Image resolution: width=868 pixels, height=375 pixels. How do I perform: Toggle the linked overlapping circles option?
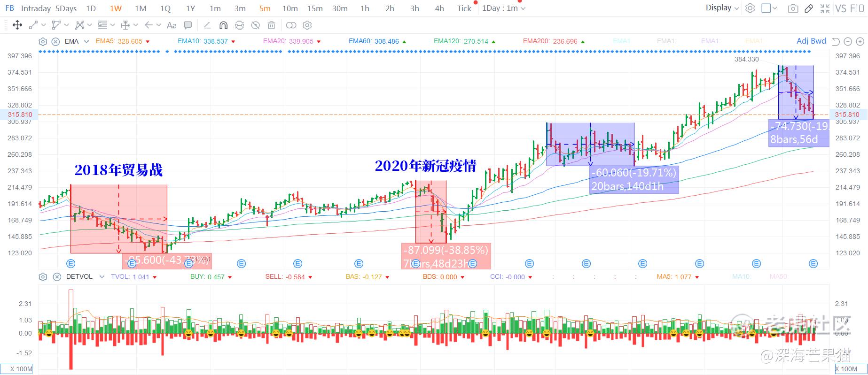click(x=291, y=25)
